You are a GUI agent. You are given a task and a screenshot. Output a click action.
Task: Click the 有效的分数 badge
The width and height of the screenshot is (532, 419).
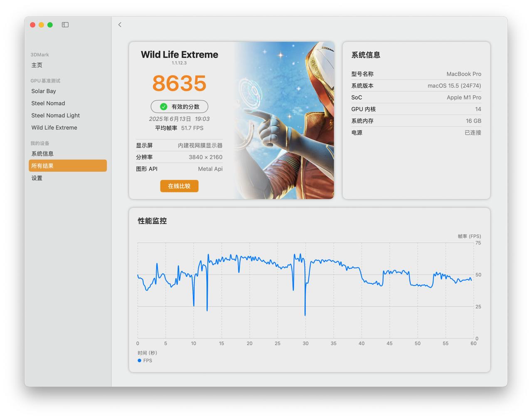tap(179, 107)
